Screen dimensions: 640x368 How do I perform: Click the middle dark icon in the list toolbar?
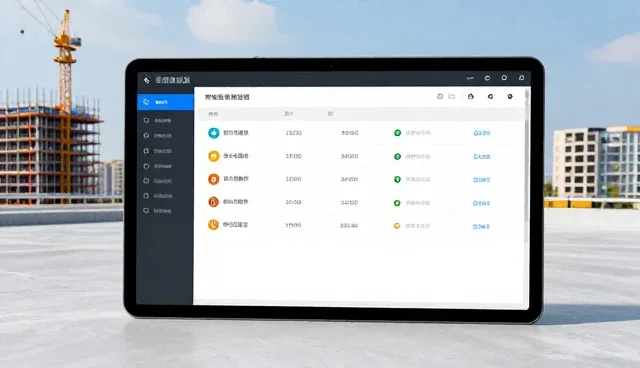[490, 96]
